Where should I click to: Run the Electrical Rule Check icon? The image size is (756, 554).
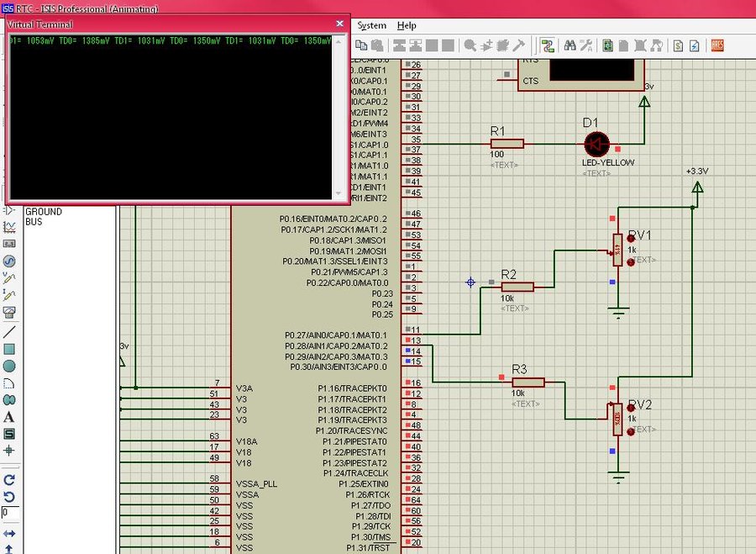pyautogui.click(x=694, y=45)
